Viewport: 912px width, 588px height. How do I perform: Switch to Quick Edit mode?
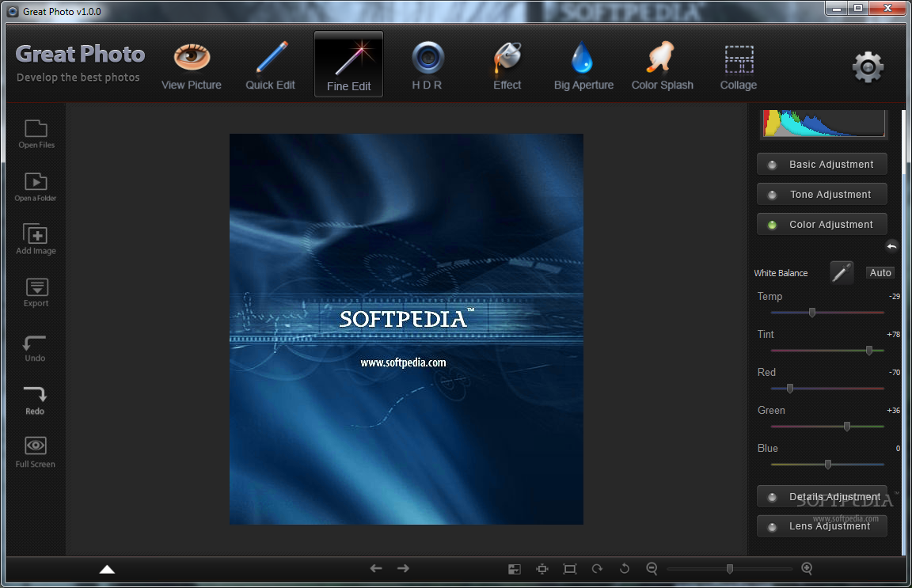pos(270,66)
